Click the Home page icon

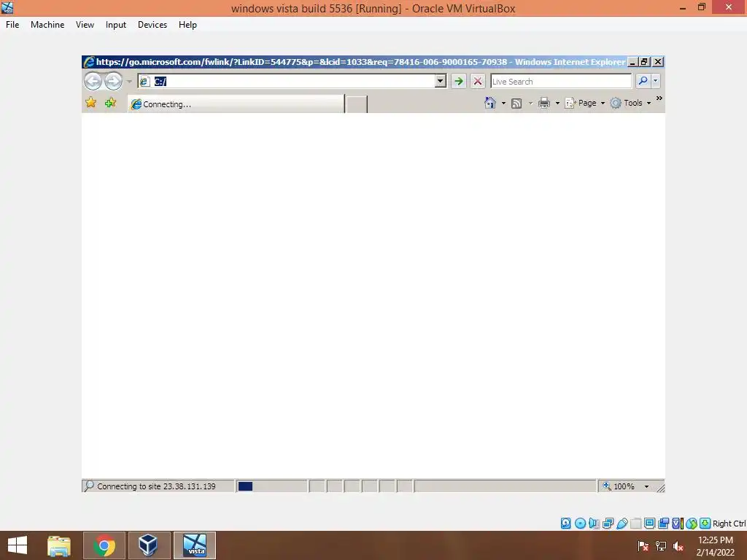click(x=490, y=103)
